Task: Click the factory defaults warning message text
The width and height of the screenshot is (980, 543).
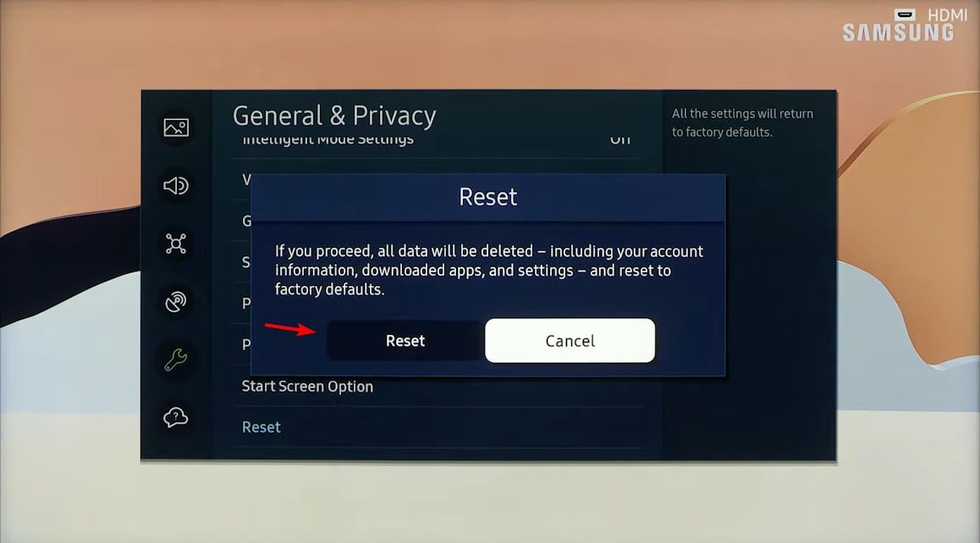Action: [489, 270]
